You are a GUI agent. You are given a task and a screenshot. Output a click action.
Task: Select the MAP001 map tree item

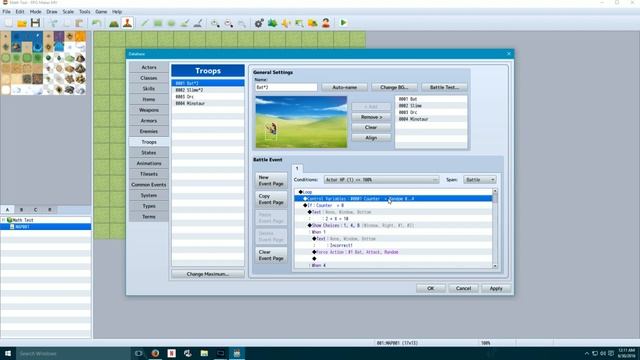pos(46,227)
